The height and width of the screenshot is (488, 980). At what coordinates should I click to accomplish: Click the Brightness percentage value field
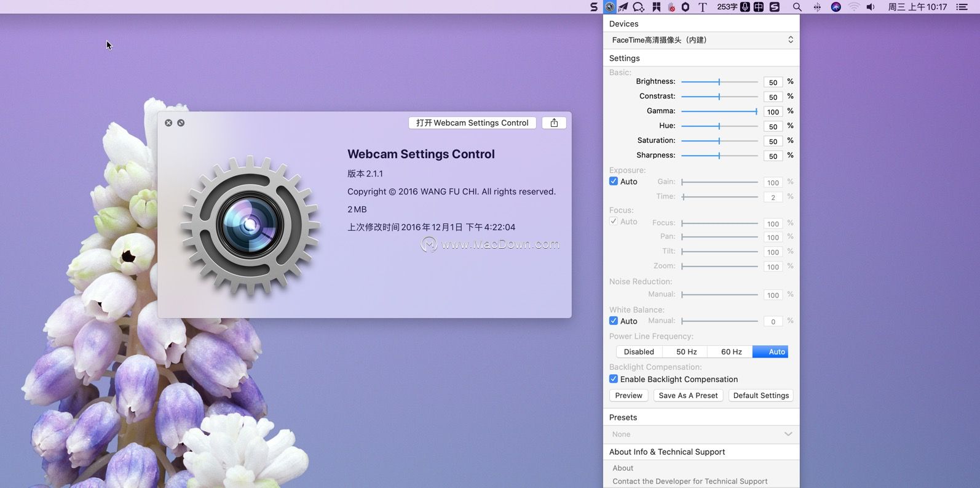773,82
